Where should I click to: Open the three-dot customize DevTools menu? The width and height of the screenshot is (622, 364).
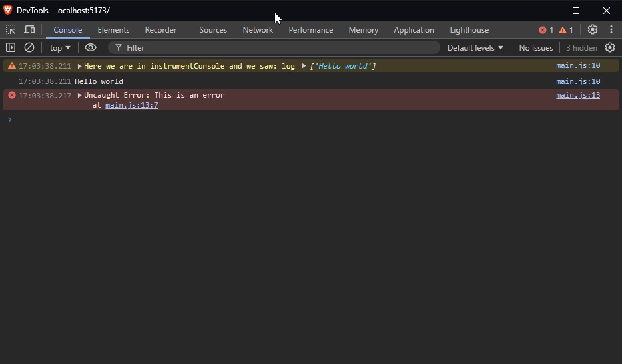pyautogui.click(x=611, y=30)
